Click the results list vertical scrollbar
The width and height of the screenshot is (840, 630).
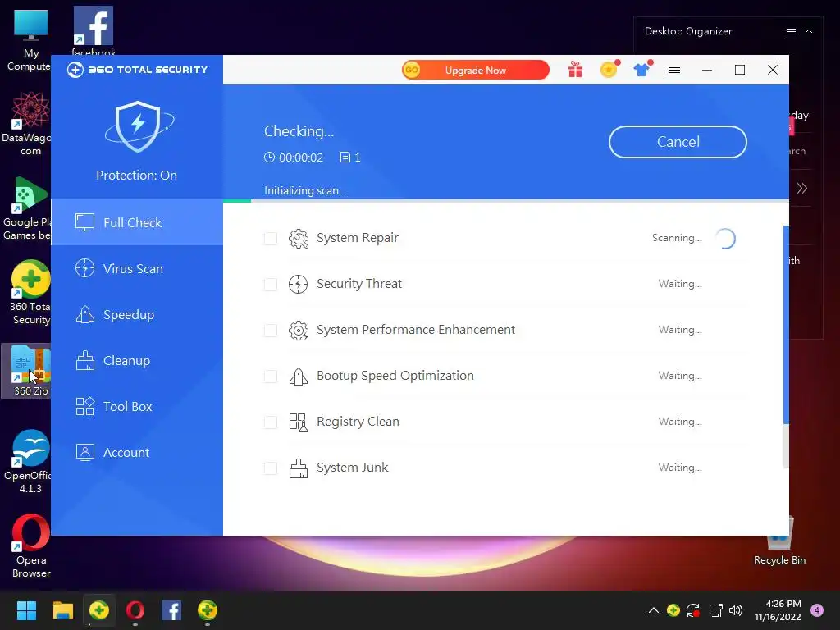(786, 347)
